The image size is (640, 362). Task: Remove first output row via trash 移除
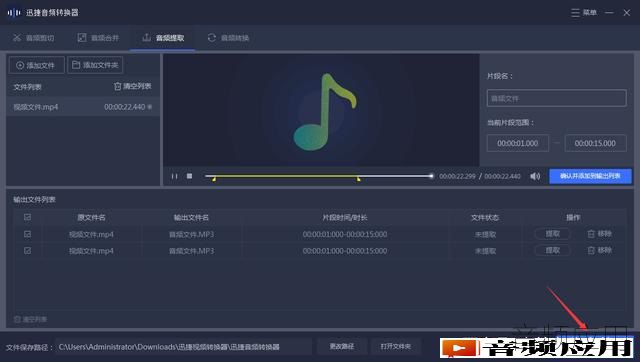click(x=591, y=234)
